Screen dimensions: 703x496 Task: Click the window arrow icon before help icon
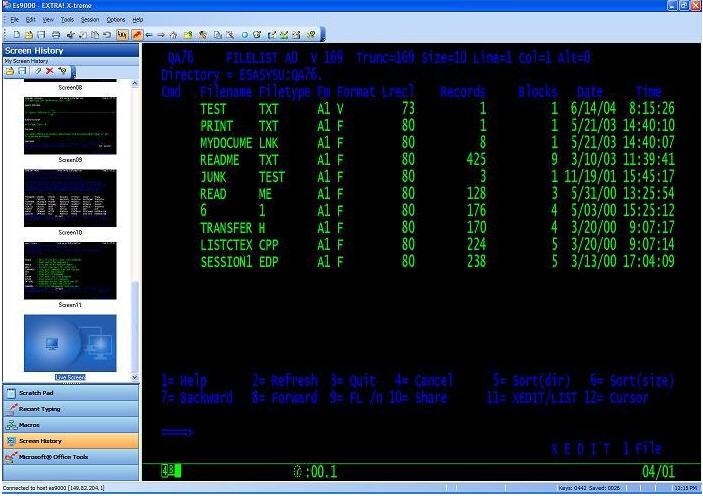coord(296,35)
